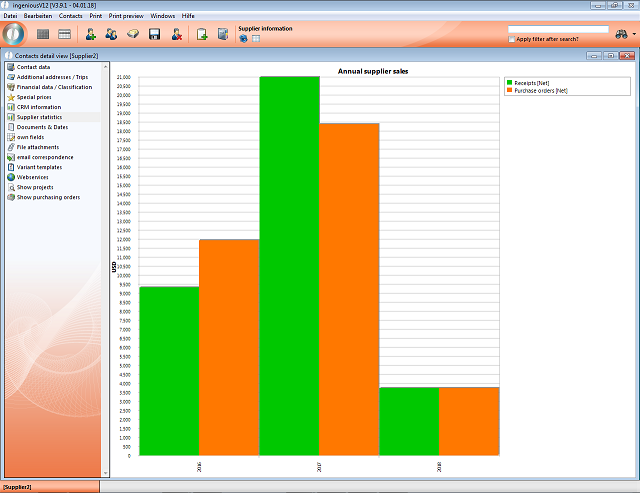This screenshot has width=640, height=493.
Task: Open the Print menu
Action: 96,16
